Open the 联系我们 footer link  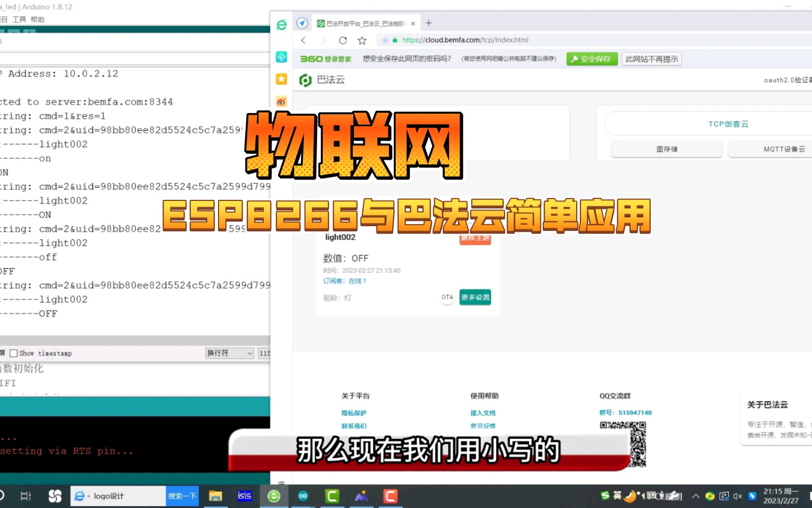354,426
